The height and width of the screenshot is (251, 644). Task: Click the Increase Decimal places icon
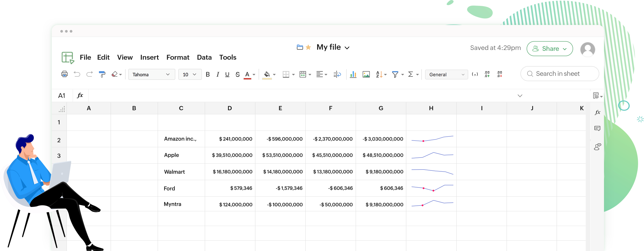[x=487, y=74]
